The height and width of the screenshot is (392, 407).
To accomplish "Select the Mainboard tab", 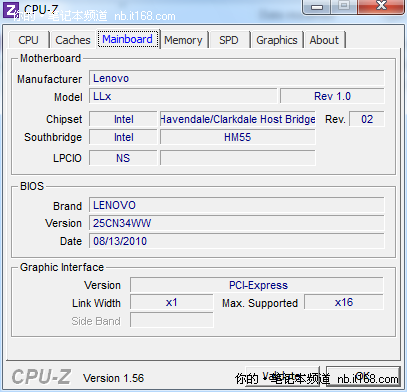I will tap(128, 39).
